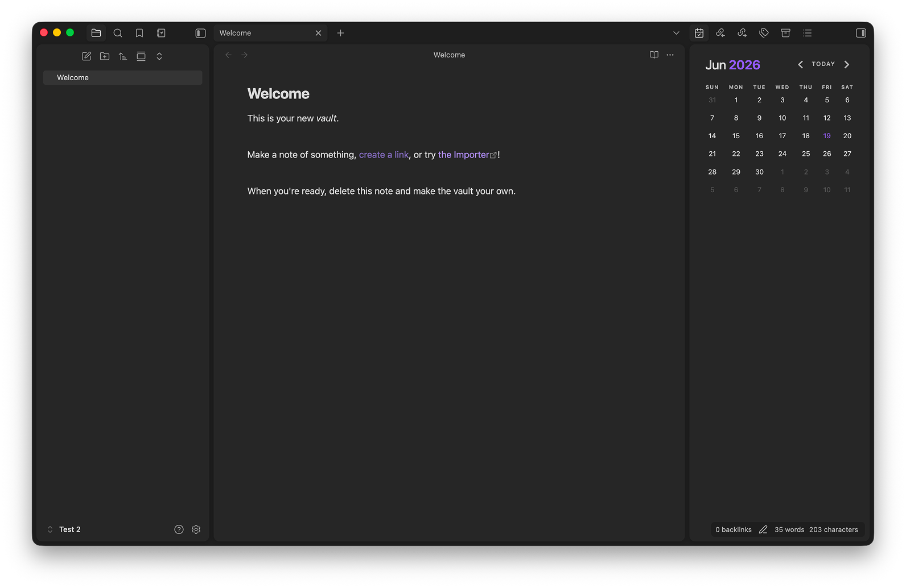Toggle the left sidebar
The width and height of the screenshot is (906, 588).
point(200,33)
